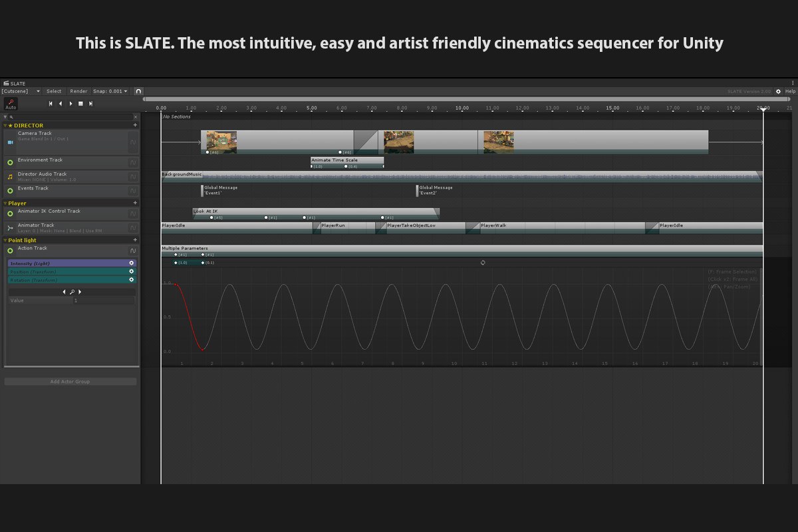
Task: Click the Camera Track camera icon
Action: [10, 142]
